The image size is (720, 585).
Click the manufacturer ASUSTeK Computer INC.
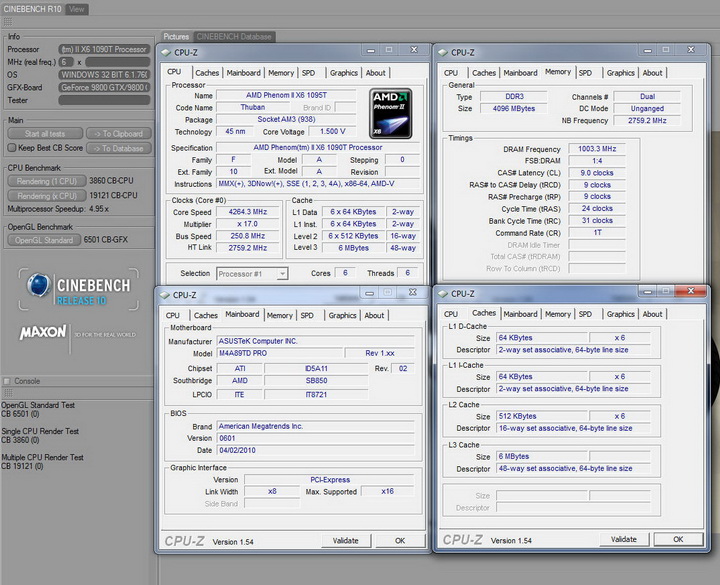click(x=315, y=341)
